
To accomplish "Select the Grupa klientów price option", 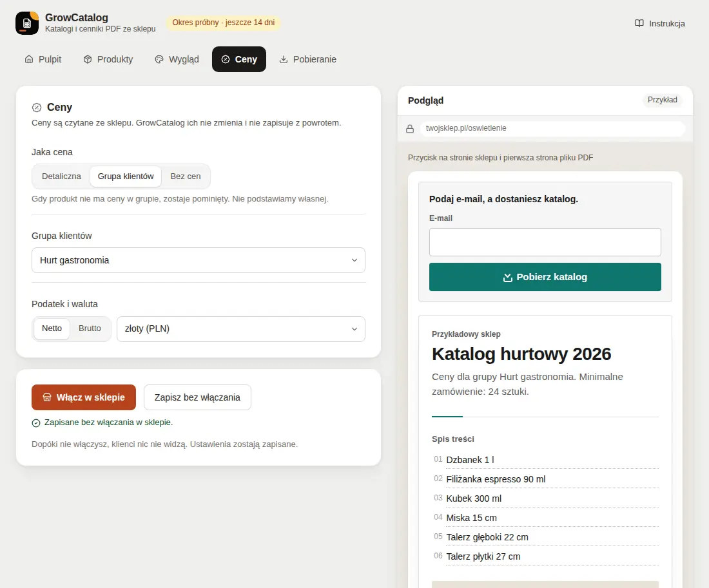I will [x=126, y=176].
